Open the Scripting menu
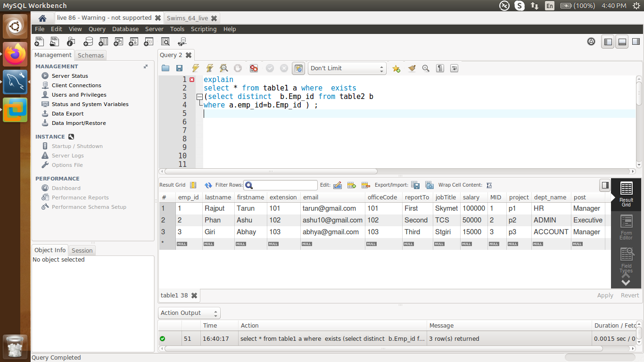Image resolution: width=644 pixels, height=362 pixels. click(204, 29)
